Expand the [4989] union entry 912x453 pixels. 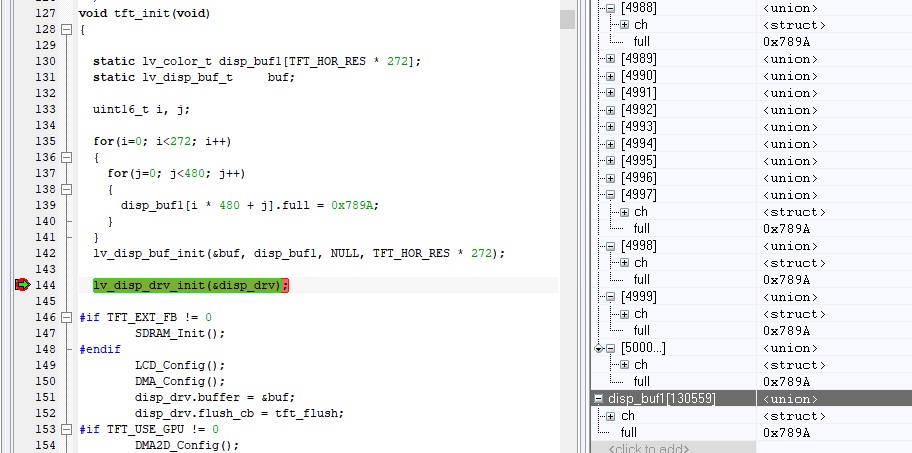pos(610,59)
